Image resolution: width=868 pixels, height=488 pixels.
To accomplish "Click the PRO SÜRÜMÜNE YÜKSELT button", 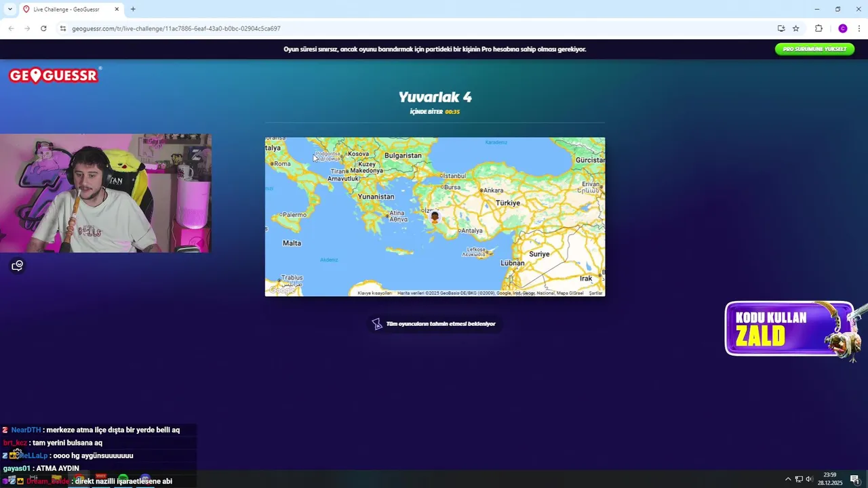I will click(814, 49).
